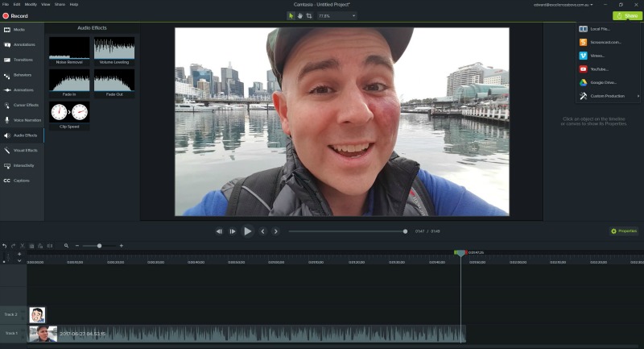Open the File menu
This screenshot has width=644, height=349.
(6, 4)
